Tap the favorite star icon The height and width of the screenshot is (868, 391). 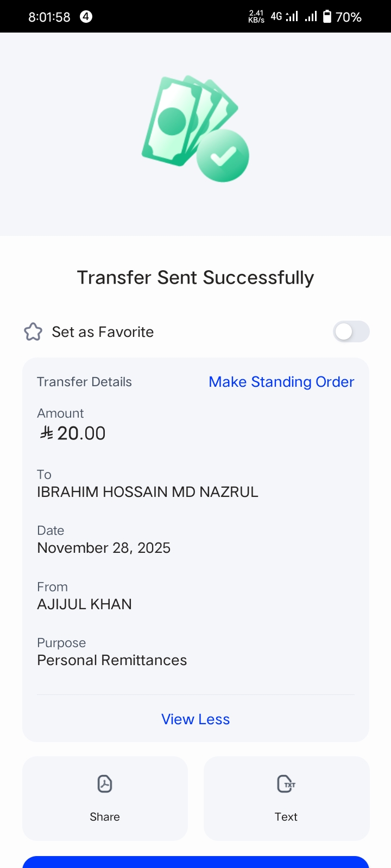click(33, 332)
